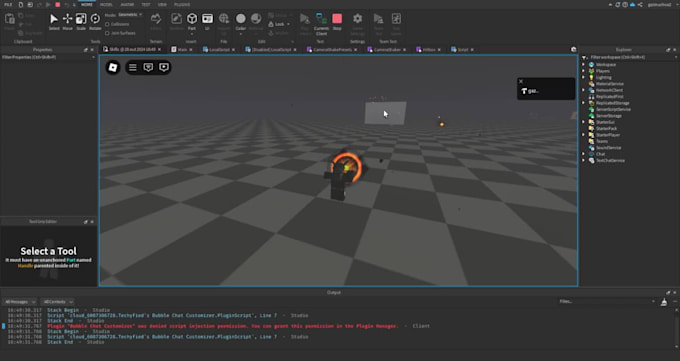Select SoundService in Explorer

tap(608, 148)
